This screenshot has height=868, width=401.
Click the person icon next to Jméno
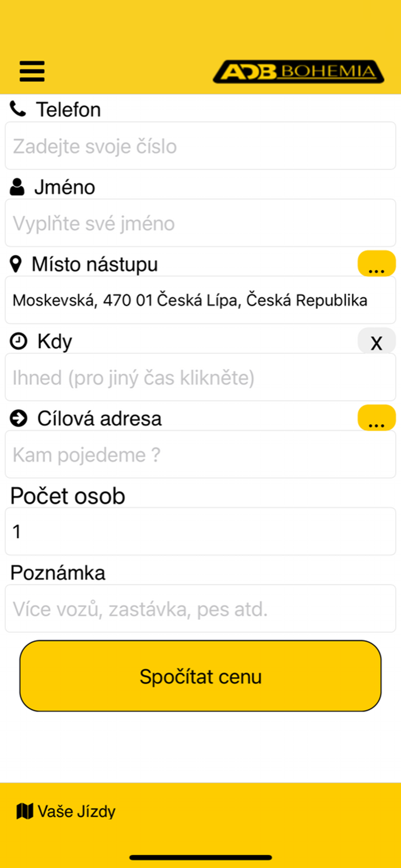pyautogui.click(x=16, y=186)
